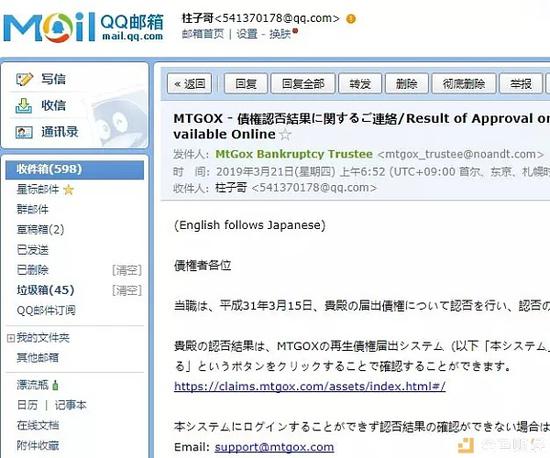
Task: Click the text (English follows Japanese)
Action: (x=250, y=225)
